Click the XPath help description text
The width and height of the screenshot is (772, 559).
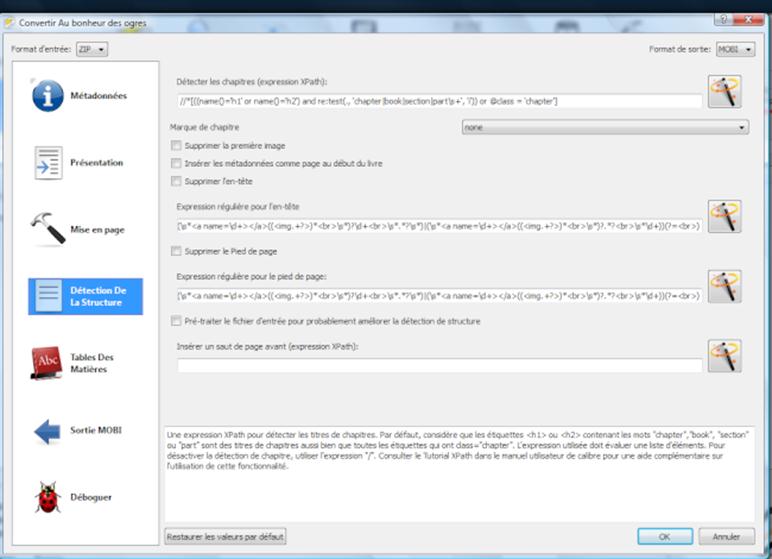pos(458,450)
